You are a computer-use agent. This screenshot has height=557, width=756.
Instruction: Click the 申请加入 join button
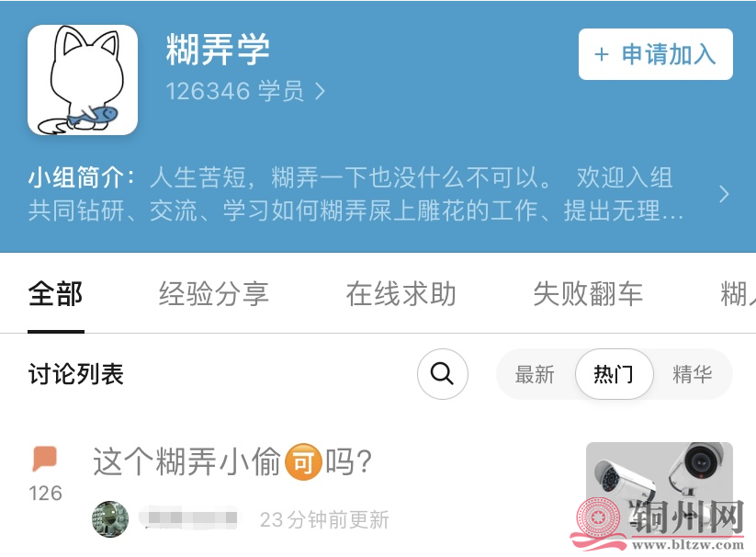[x=656, y=54]
